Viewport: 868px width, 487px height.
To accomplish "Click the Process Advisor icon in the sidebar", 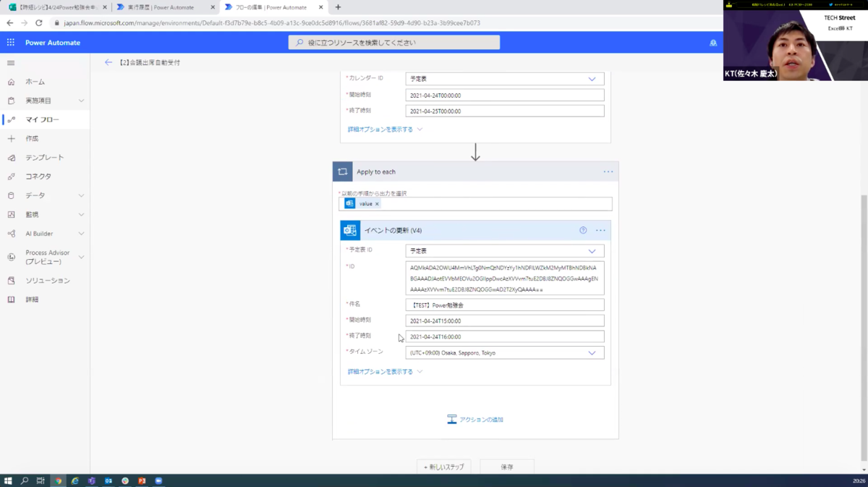I will coord(11,257).
